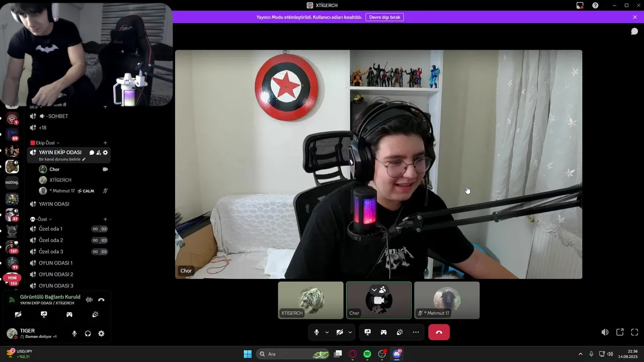Select user XTİGERCH in voice channel
This screenshot has height=362, width=644.
click(x=73, y=180)
